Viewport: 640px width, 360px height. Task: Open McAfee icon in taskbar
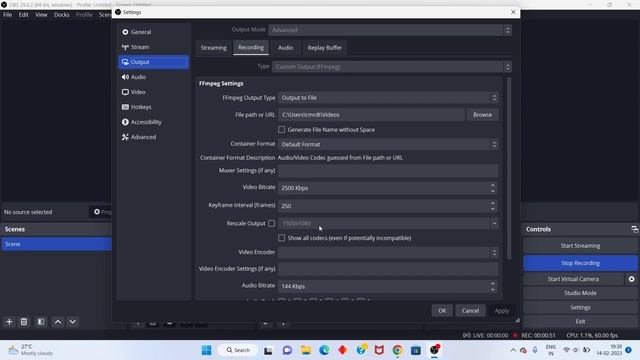(x=379, y=350)
